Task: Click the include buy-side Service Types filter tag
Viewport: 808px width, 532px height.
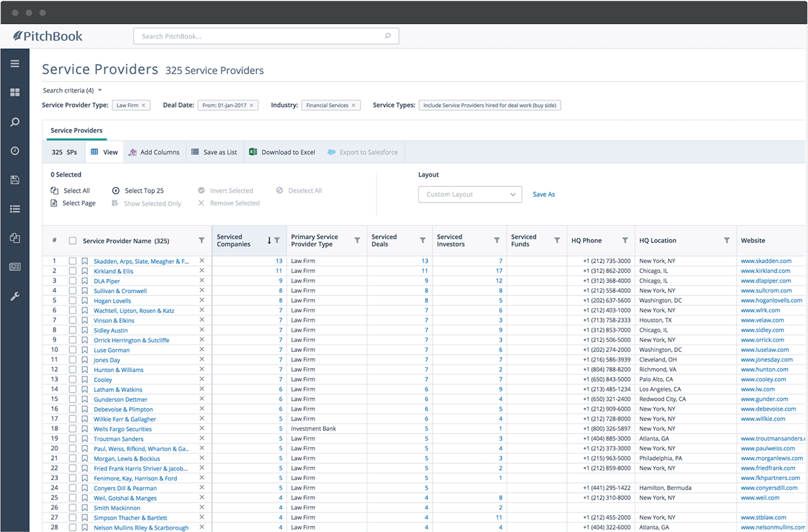Action: (490, 105)
